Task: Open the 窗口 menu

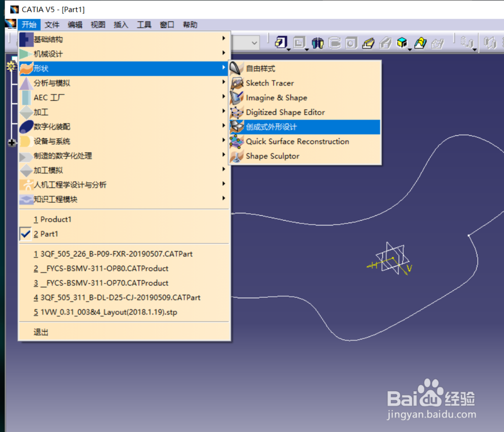Action: [x=167, y=24]
